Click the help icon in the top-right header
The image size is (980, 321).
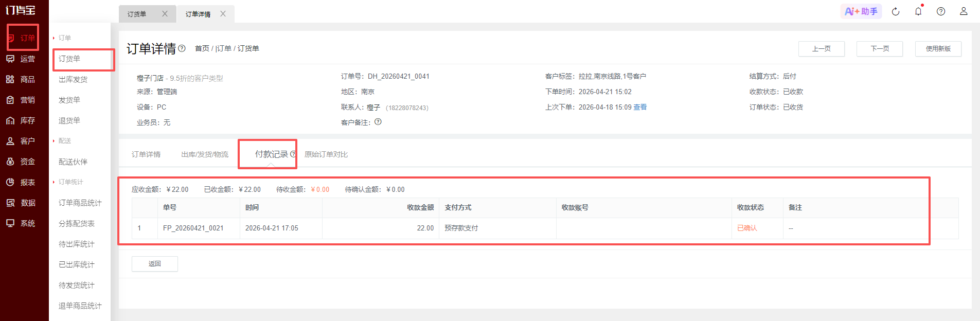pyautogui.click(x=941, y=11)
